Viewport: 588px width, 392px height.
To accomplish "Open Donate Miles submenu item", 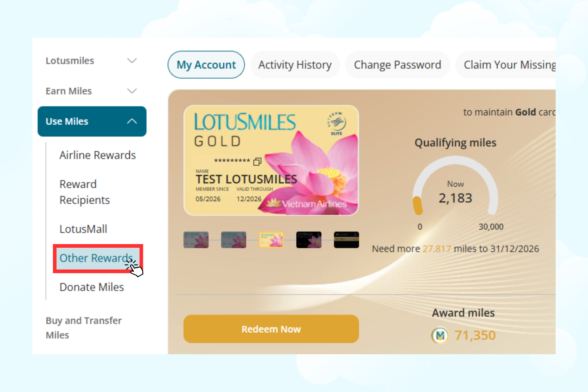I will pos(92,287).
